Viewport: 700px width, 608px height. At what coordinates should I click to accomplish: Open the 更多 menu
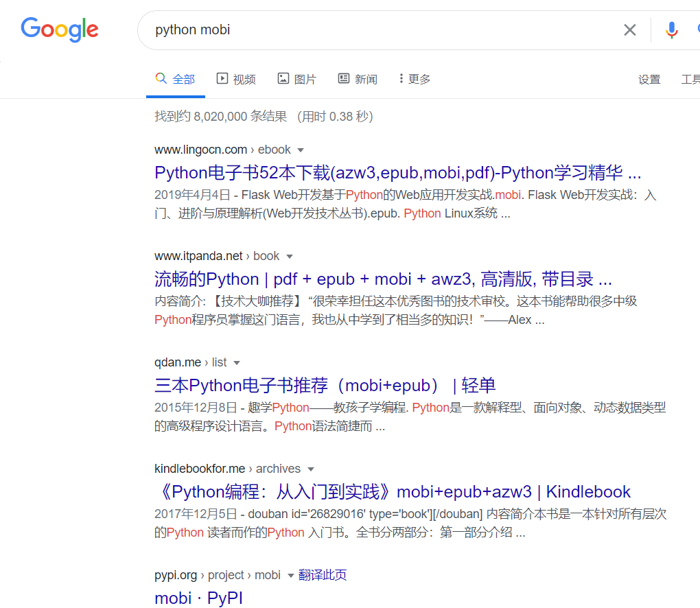pos(415,79)
